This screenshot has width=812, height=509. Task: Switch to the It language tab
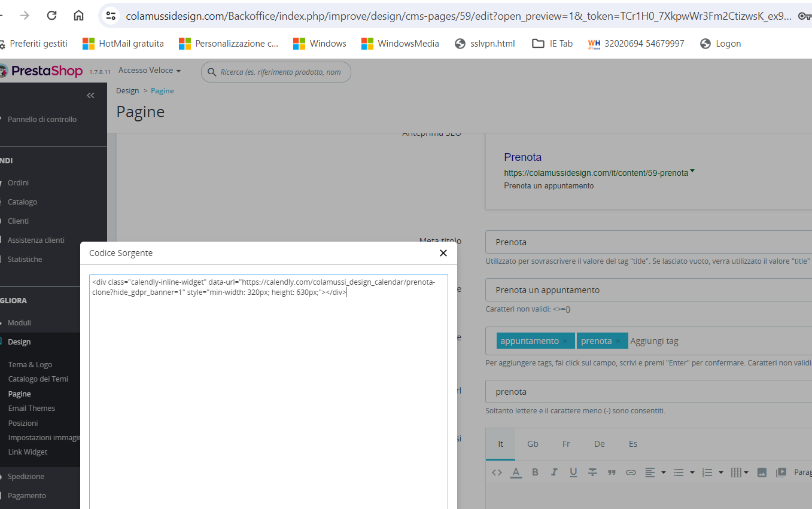[x=501, y=444]
